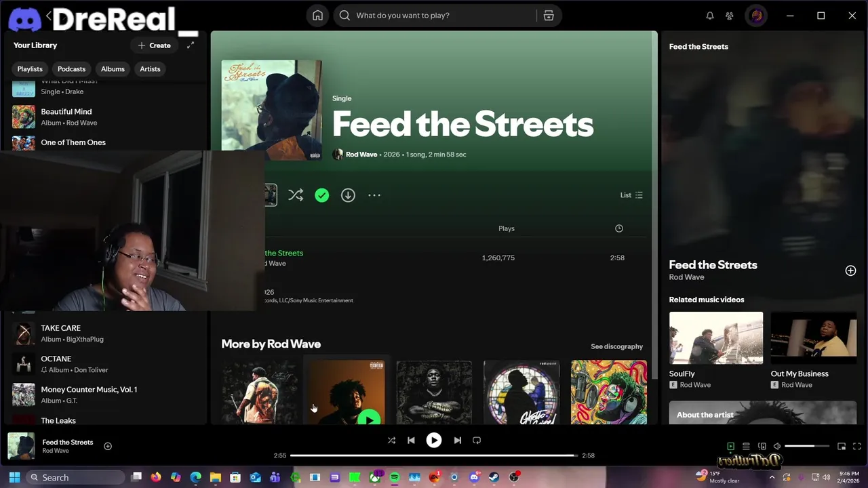Click the 1,260,775 play count
Screen dimensions: 868x488
click(x=498, y=258)
